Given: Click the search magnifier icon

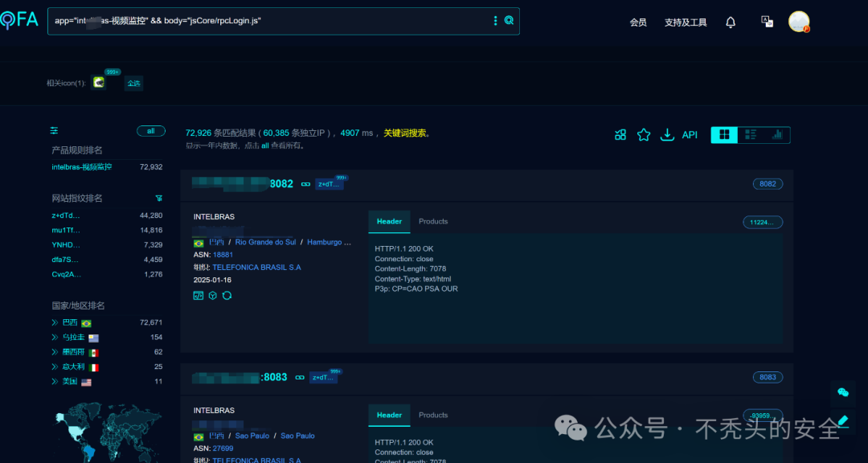Looking at the screenshot, I should 510,21.
